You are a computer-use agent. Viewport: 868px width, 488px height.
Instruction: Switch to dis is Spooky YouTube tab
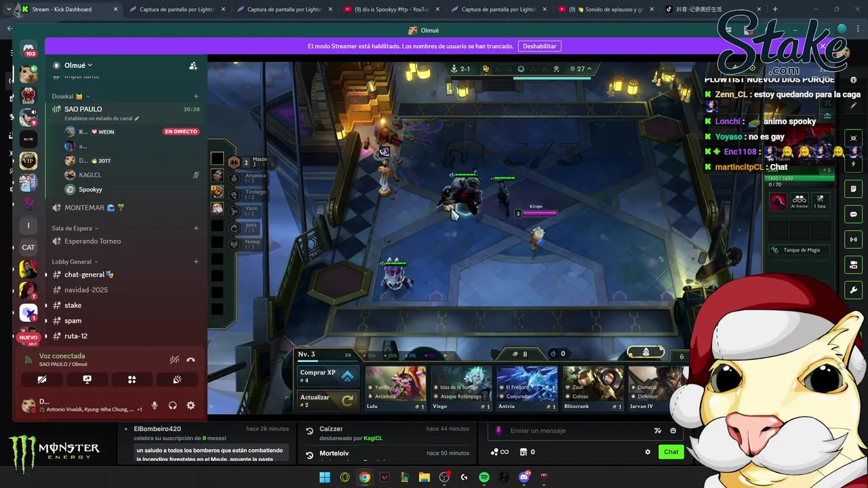pyautogui.click(x=391, y=9)
